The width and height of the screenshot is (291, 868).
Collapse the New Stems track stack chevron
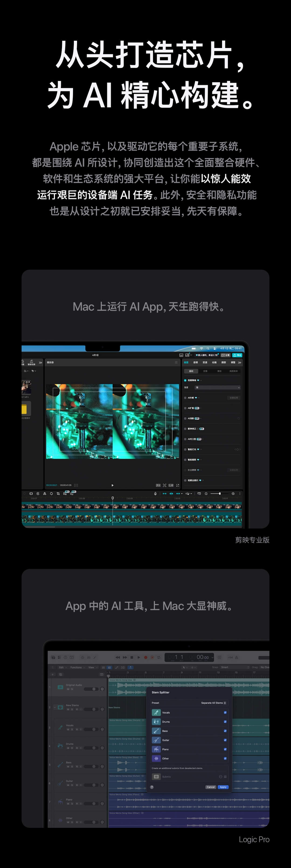[54, 707]
